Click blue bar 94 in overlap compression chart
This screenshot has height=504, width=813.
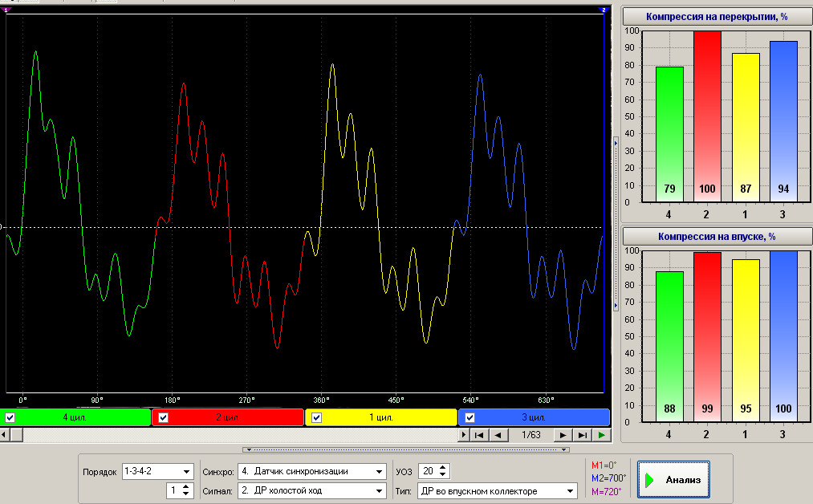pyautogui.click(x=783, y=121)
